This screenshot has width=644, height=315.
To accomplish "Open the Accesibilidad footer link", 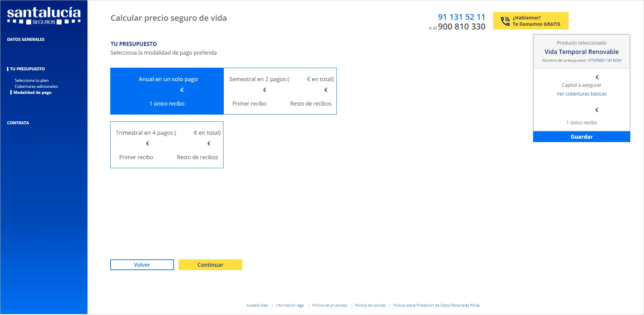I will [x=257, y=305].
